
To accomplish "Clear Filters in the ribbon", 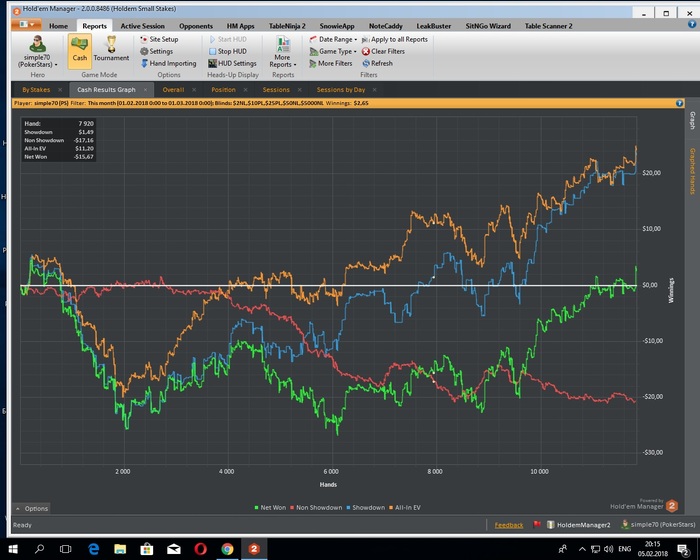I will (383, 51).
